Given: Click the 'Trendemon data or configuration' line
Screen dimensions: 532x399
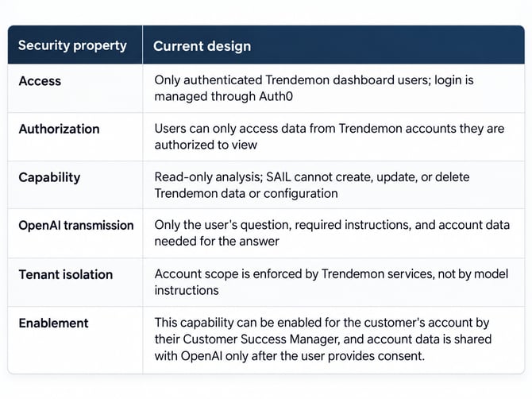Looking at the screenshot, I should click(x=246, y=194).
